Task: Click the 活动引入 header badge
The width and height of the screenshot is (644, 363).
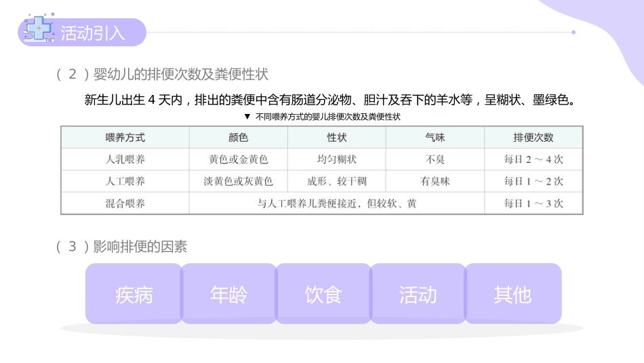Action: pyautogui.click(x=82, y=32)
